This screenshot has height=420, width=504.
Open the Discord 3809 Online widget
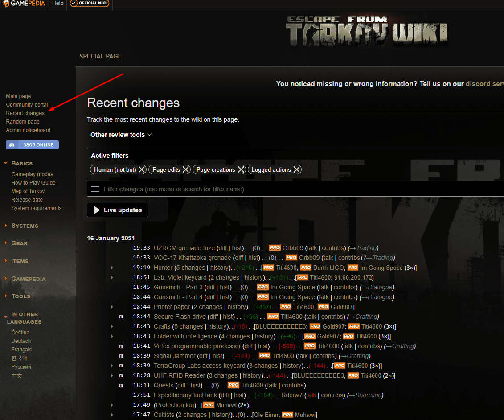pos(32,145)
